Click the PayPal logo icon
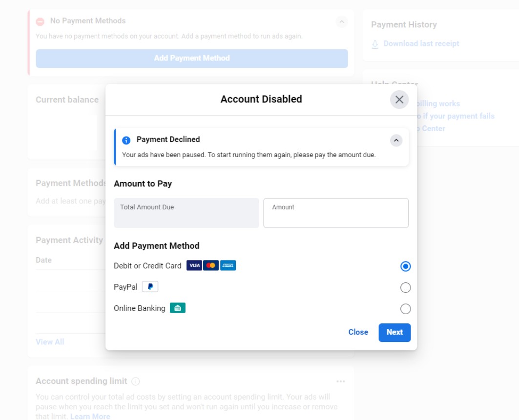This screenshot has width=519, height=420. pyautogui.click(x=150, y=287)
